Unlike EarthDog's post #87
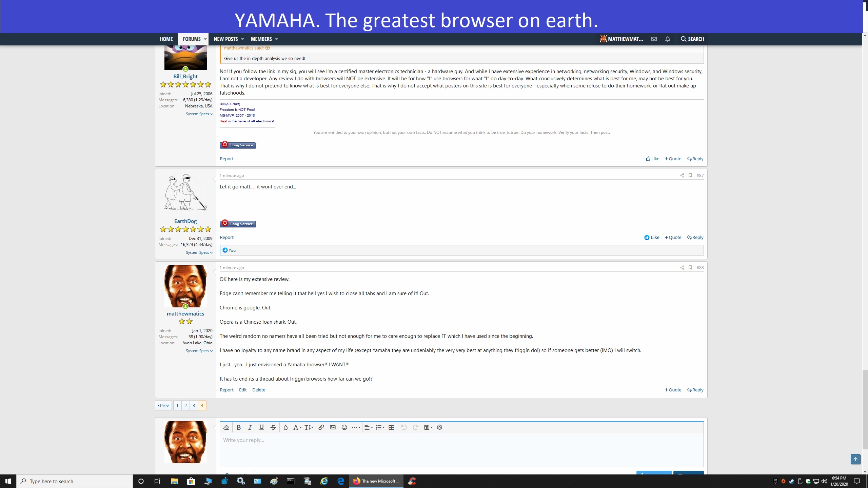The width and height of the screenshot is (868, 488). point(652,237)
